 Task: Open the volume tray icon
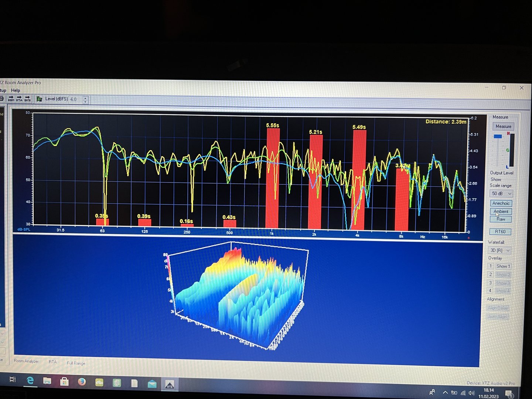[x=471, y=393]
